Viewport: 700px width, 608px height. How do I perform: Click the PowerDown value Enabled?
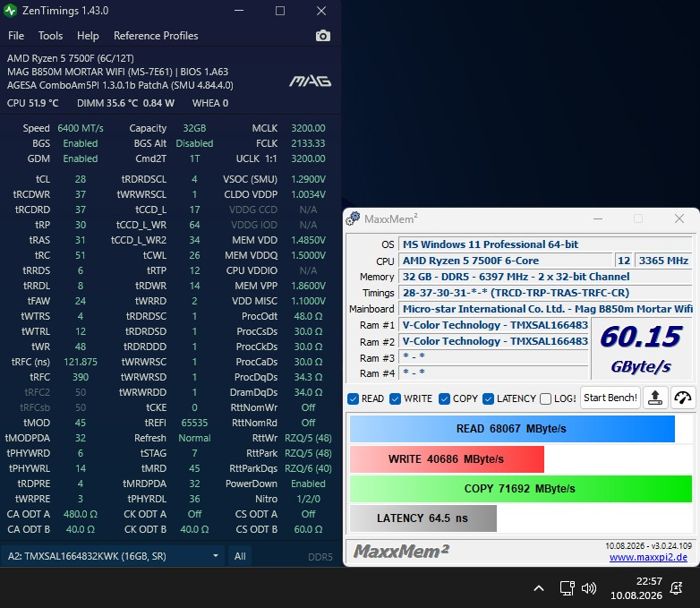pyautogui.click(x=308, y=484)
